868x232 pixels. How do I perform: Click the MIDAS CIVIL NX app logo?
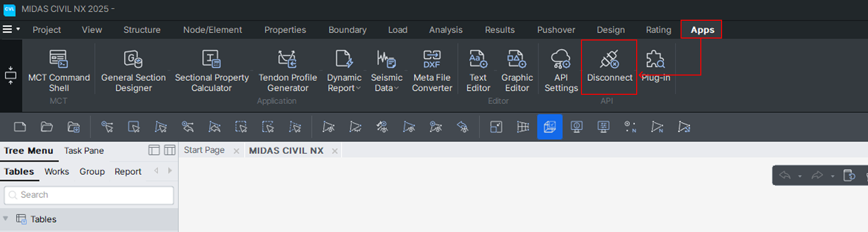tap(9, 9)
